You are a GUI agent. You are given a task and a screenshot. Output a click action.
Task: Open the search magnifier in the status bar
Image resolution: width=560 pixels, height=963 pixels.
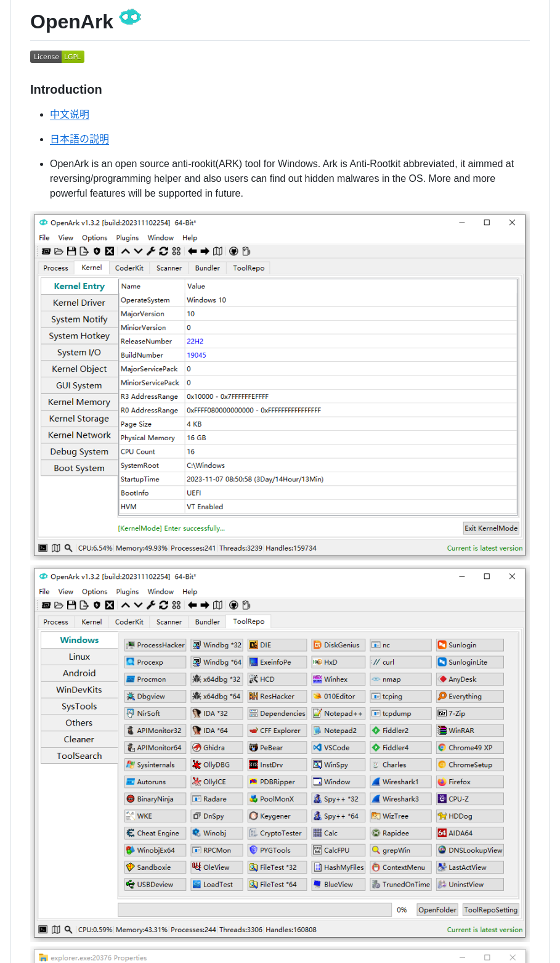point(68,547)
